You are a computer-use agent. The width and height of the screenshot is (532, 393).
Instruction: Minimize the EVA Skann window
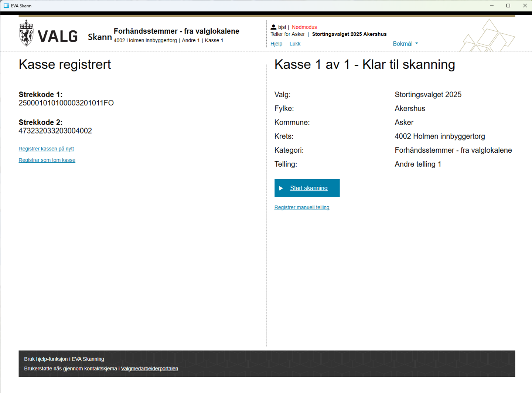(492, 6)
